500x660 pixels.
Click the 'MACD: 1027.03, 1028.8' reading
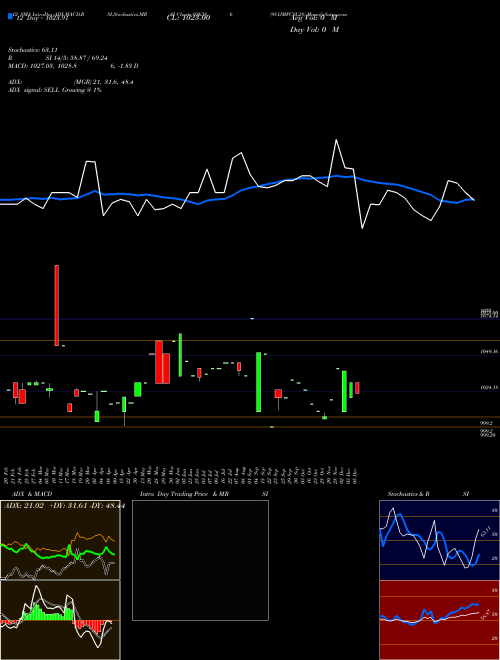[42, 66]
